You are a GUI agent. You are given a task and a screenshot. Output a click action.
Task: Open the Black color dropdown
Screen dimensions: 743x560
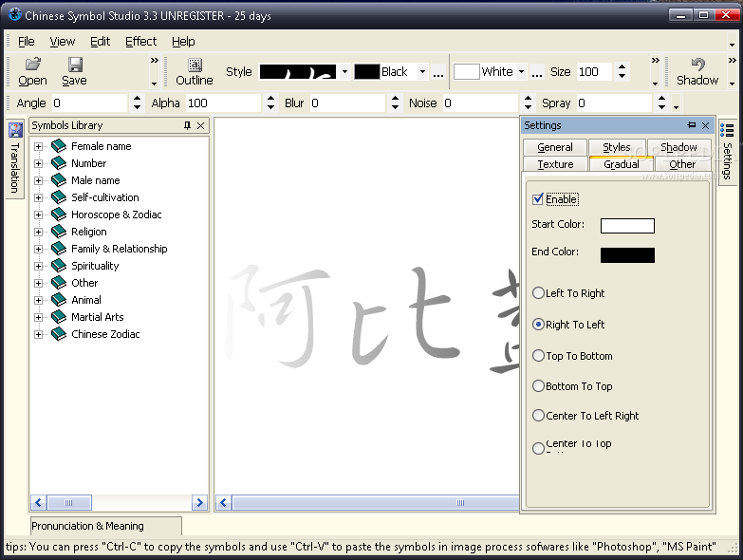pyautogui.click(x=422, y=72)
